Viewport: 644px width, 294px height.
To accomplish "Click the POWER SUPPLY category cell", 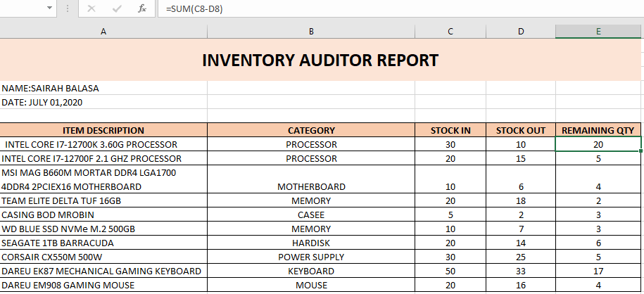I will click(x=311, y=257).
